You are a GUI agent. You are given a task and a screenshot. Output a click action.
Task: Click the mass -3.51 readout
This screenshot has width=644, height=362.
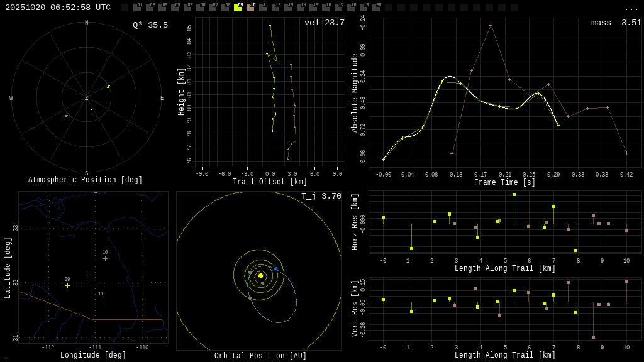[616, 23]
